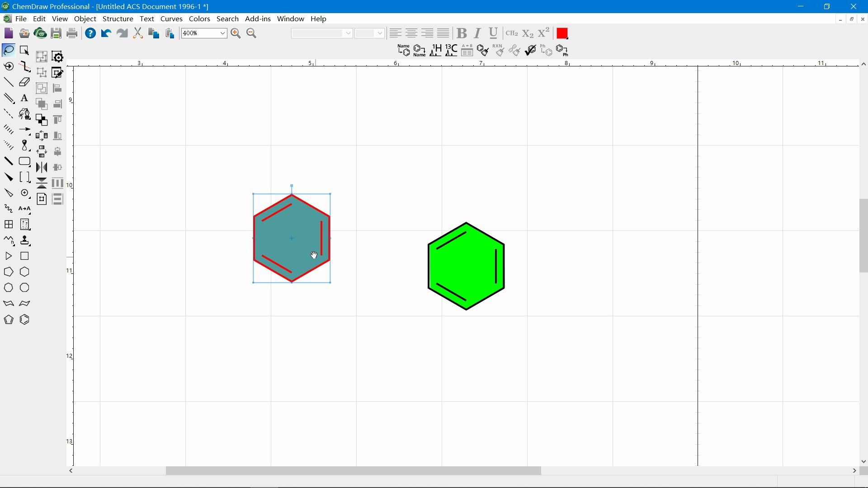Image resolution: width=868 pixels, height=488 pixels.
Task: Select the Brackets tool
Action: click(24, 177)
